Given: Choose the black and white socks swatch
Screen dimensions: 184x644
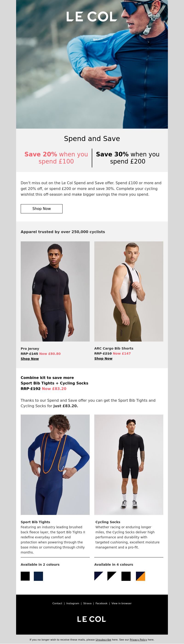Looking at the screenshot, I should (112, 576).
